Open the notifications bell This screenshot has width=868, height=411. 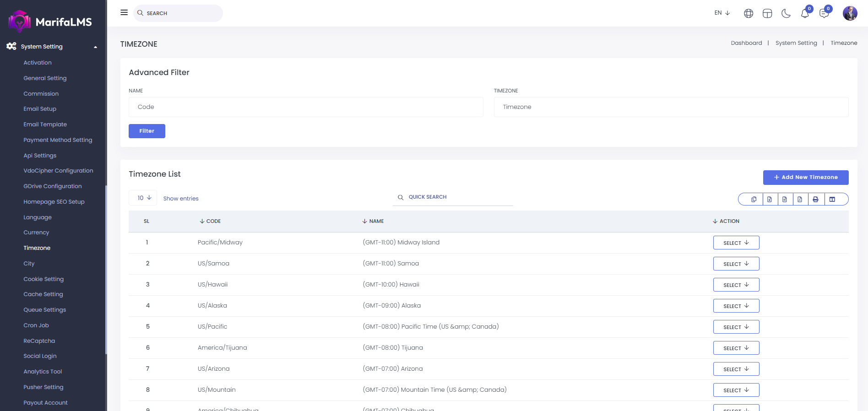tap(805, 13)
